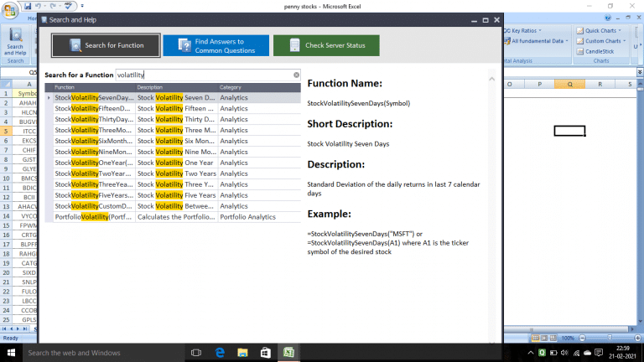Clear the function search box

pos(297,75)
